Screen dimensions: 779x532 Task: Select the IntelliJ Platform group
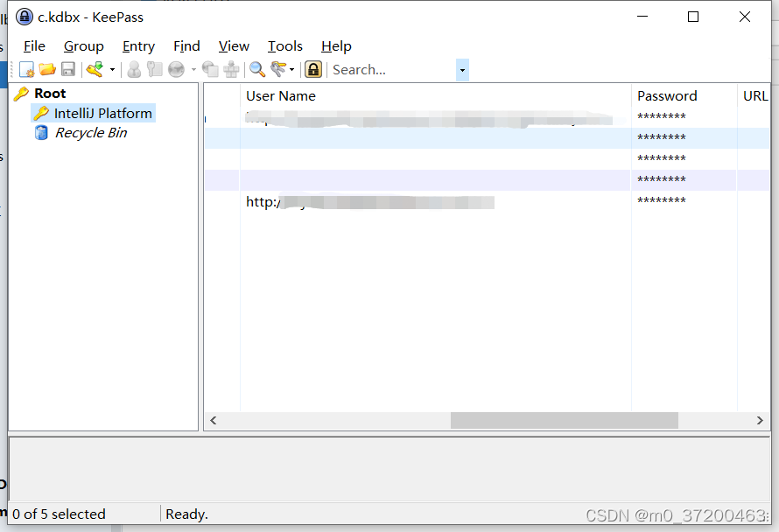102,113
